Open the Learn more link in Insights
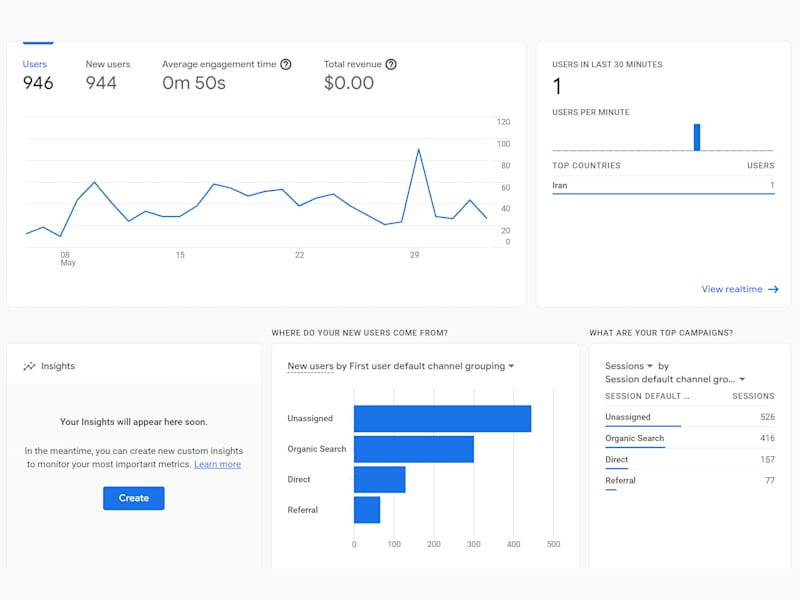The height and width of the screenshot is (600, 800). (x=217, y=464)
